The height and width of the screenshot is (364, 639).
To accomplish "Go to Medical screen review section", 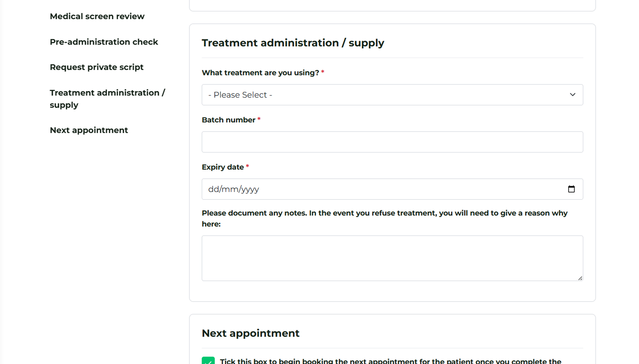I will pyautogui.click(x=97, y=16).
